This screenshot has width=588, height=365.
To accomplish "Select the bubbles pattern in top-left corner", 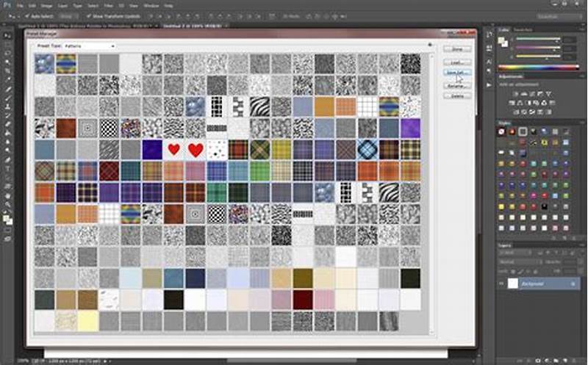I will pyautogui.click(x=45, y=64).
